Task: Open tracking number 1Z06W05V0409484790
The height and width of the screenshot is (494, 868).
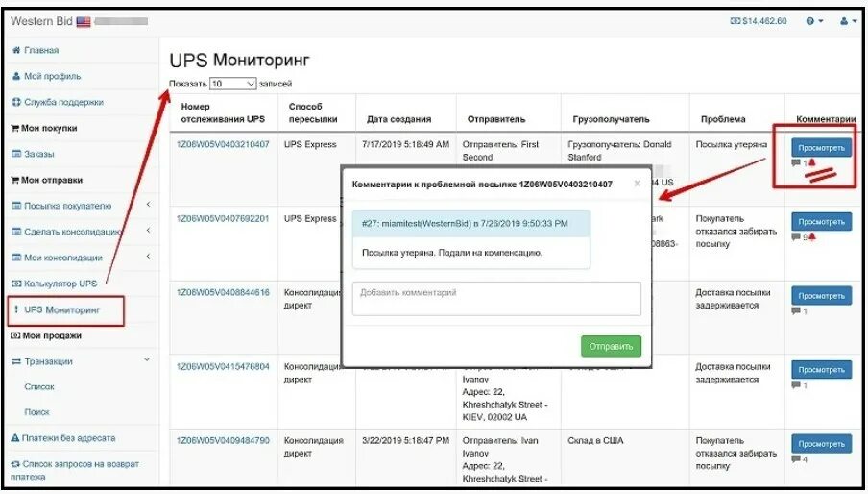Action: [x=223, y=441]
